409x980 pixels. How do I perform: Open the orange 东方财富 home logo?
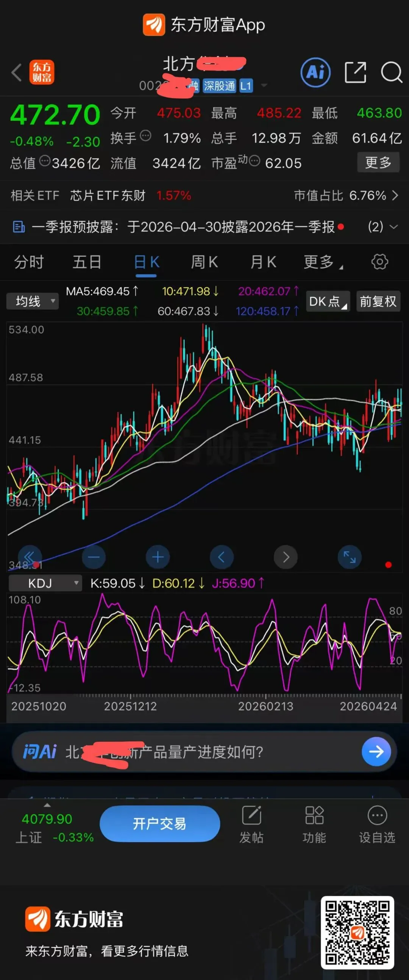42,72
